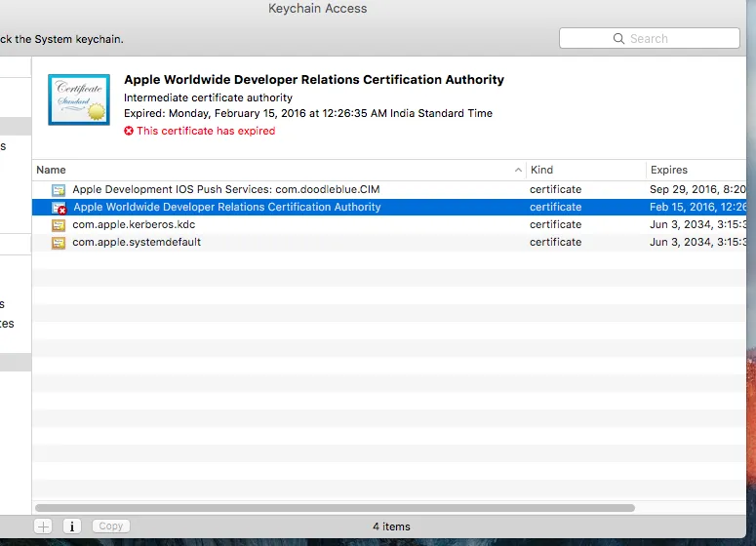Click the certificate icon for com.doodleblue.CIM row
Viewport: 756px width, 546px height.
pos(59,190)
